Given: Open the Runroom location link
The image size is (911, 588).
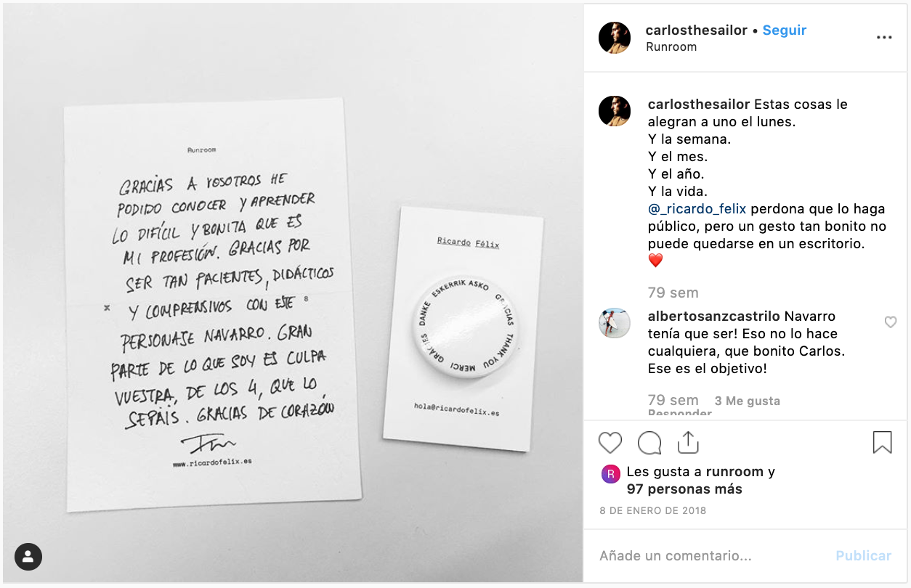Looking at the screenshot, I should coord(671,46).
